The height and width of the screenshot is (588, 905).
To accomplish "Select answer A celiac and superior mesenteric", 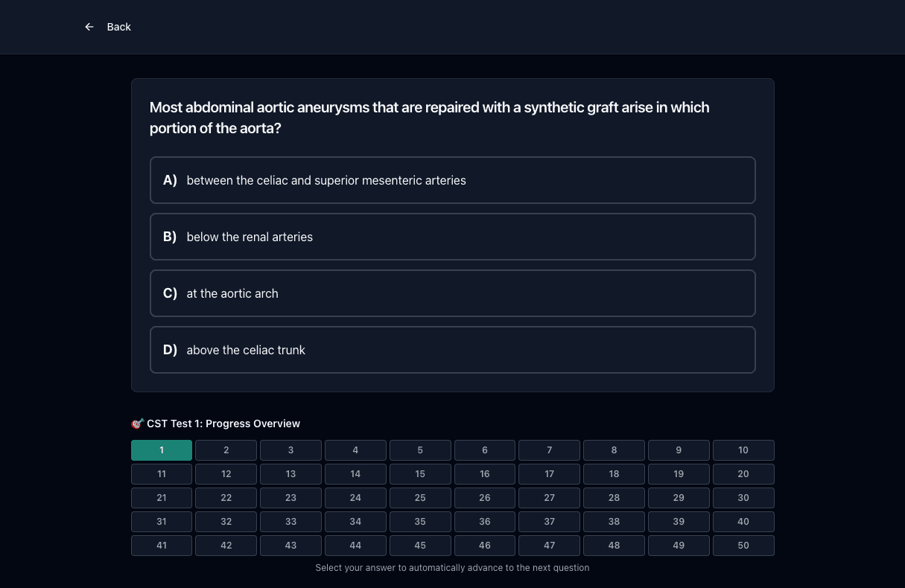I will point(453,180).
